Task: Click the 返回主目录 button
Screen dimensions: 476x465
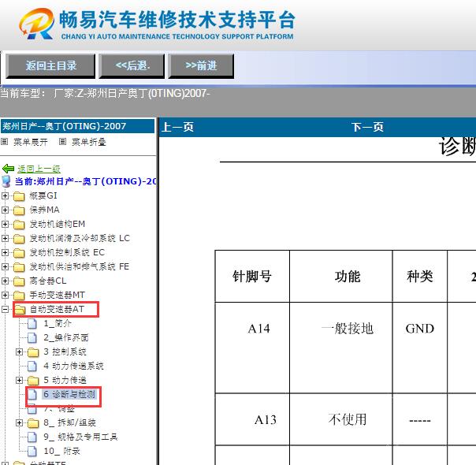Action: (50, 66)
